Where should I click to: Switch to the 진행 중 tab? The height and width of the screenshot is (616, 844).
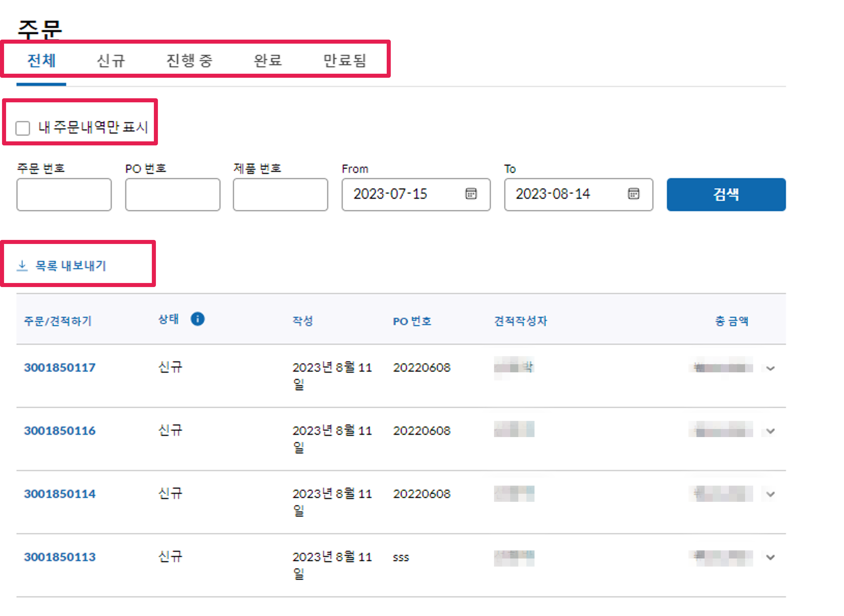[189, 60]
